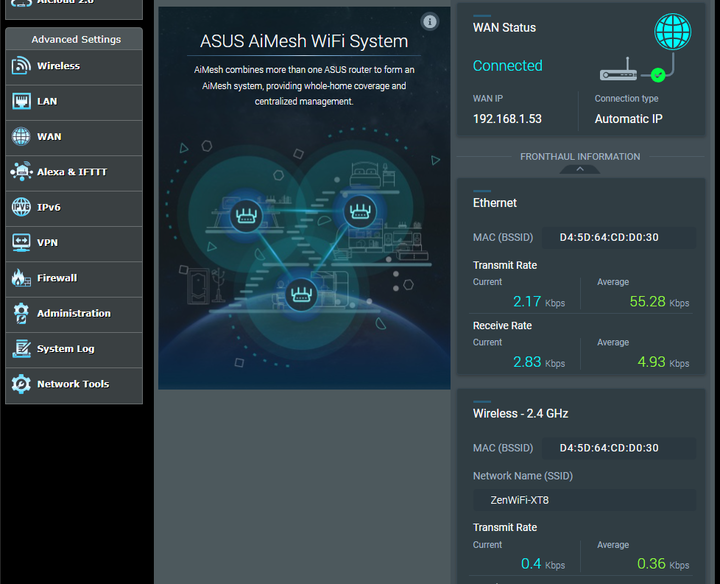
Task: Open Firewall settings
Action: click(x=74, y=279)
